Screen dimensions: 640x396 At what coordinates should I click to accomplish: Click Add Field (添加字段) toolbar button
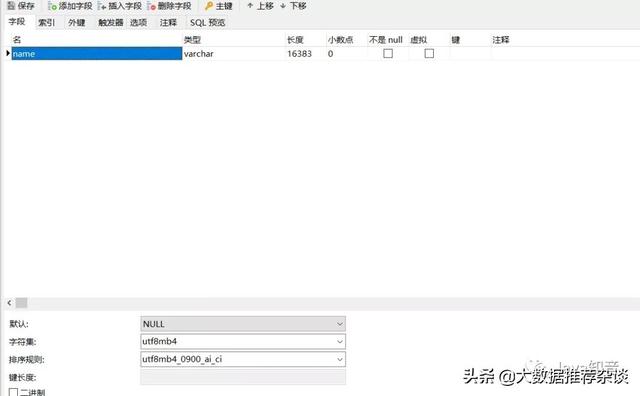coord(70,6)
